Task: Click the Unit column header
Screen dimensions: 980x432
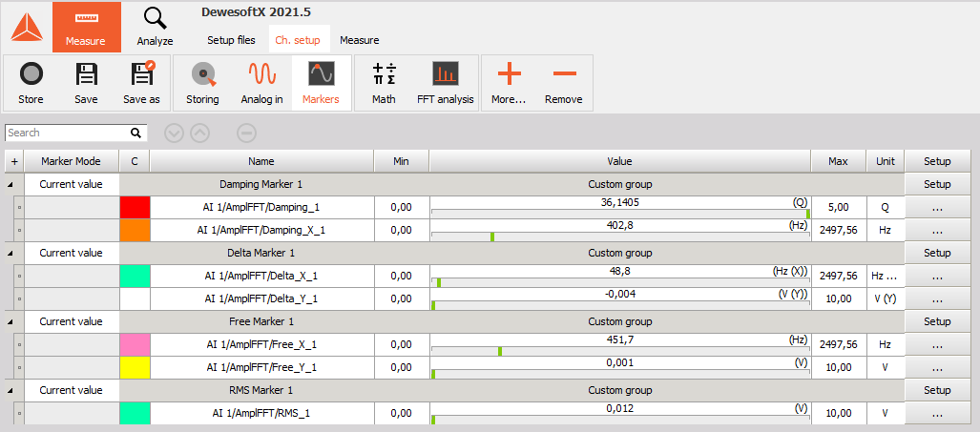Action: pyautogui.click(x=885, y=161)
